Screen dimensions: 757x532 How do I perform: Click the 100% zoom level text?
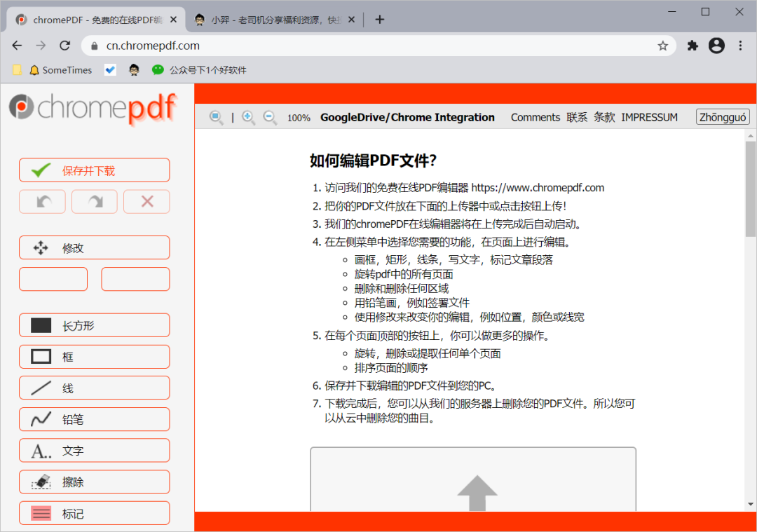pos(299,118)
